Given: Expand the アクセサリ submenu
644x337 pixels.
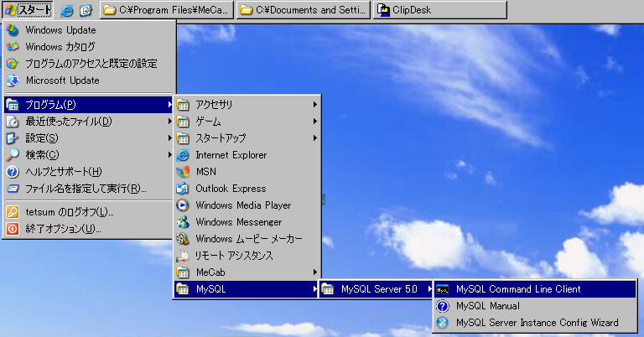Looking at the screenshot, I should 214,105.
